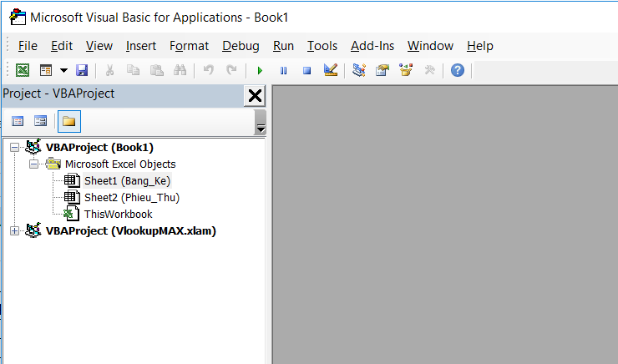Collapse the Microsoft Excel Objects folder

pos(34,164)
